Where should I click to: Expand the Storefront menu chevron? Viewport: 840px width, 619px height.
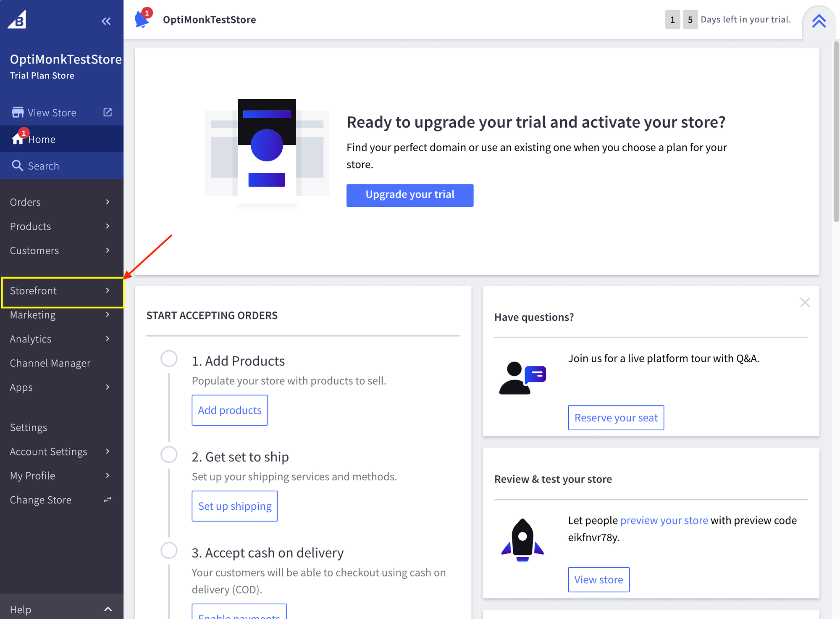click(x=108, y=290)
